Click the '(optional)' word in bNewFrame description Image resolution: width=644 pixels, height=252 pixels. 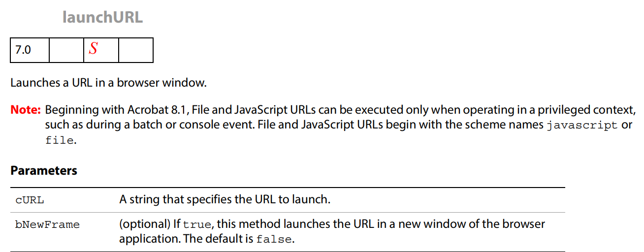(x=145, y=224)
